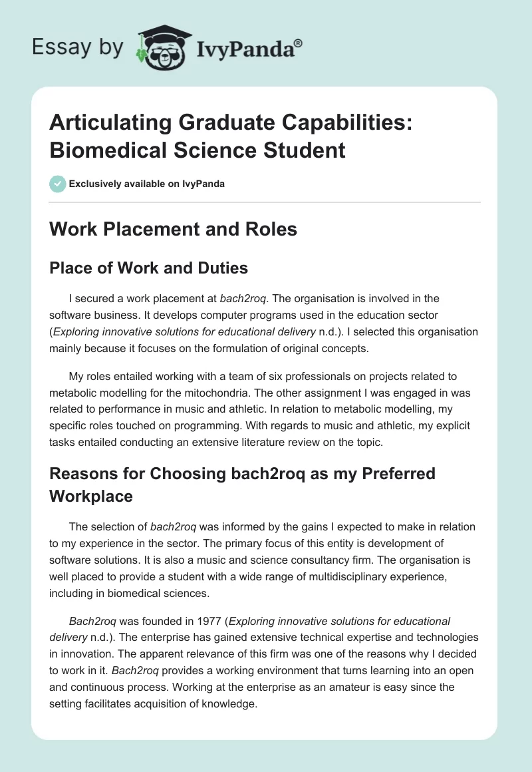Click the "Work Placement and Roles" heading
The image size is (532, 772).
pyautogui.click(x=174, y=230)
